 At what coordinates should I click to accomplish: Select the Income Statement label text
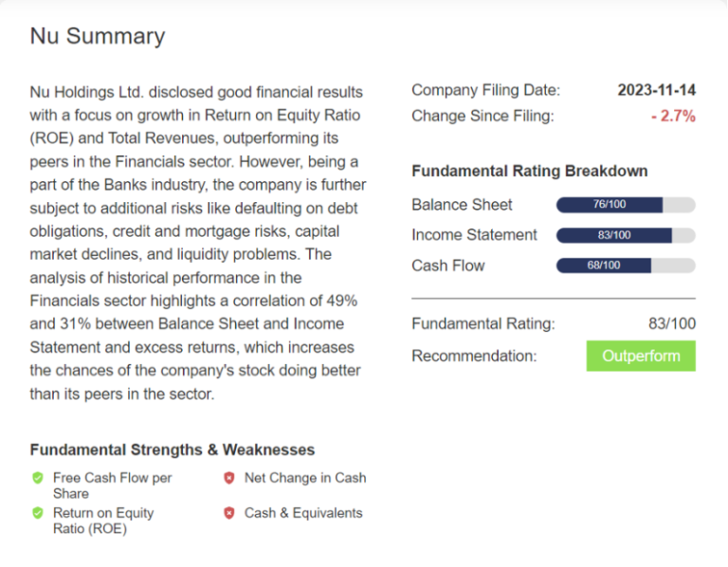click(474, 235)
